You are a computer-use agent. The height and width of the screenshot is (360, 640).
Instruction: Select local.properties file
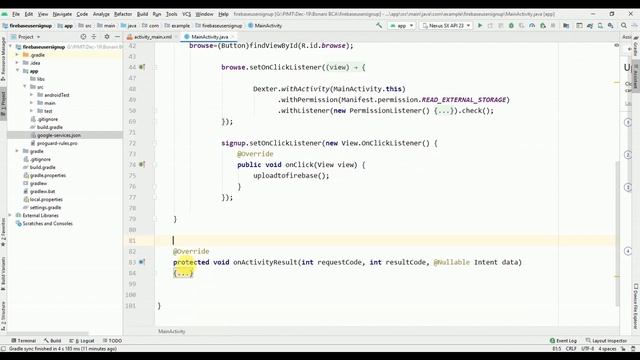click(46, 199)
